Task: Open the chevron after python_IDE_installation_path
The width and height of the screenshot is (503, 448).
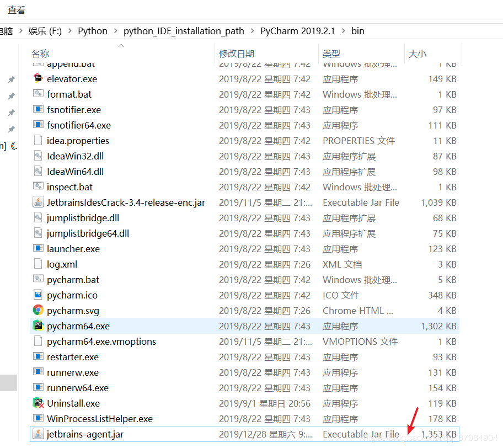Action: pos(253,31)
